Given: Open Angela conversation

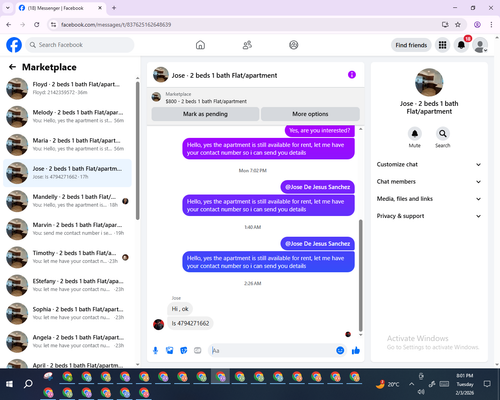Looking at the screenshot, I should pos(67,342).
